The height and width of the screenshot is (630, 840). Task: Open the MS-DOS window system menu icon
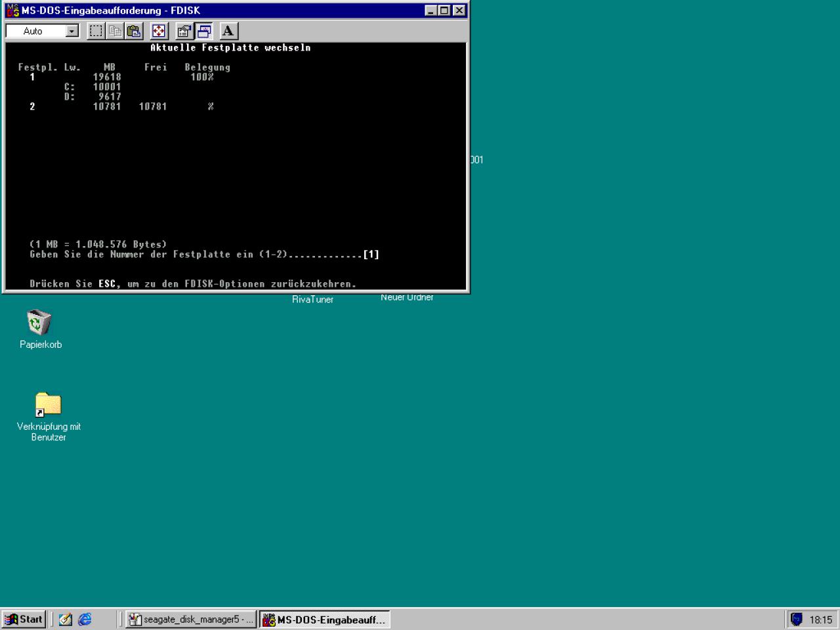(12, 10)
